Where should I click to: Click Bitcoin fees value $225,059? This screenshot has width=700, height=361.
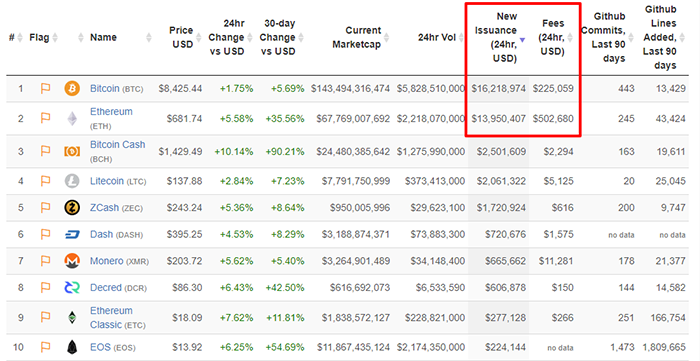pos(553,88)
